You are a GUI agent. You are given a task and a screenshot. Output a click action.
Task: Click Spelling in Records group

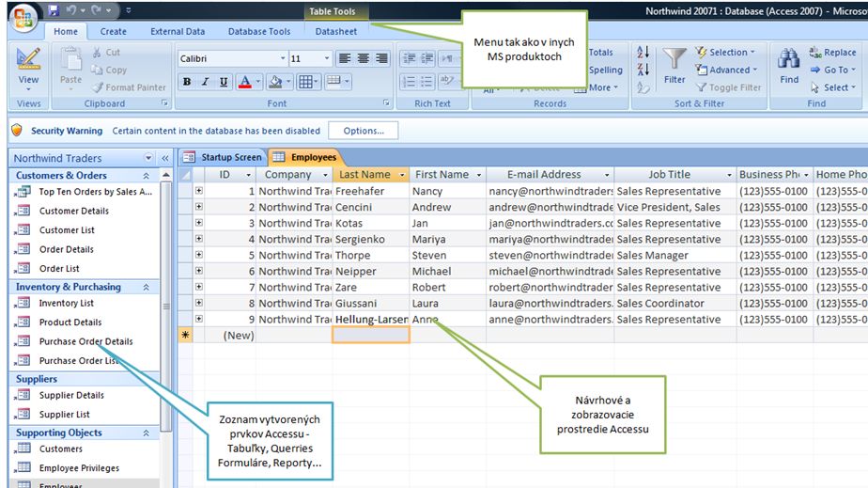pos(605,70)
